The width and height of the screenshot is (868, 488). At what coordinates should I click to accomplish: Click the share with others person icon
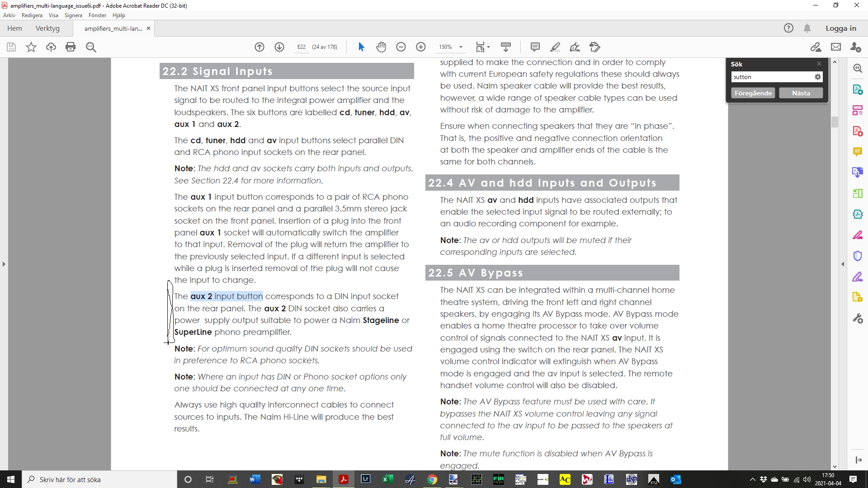coord(855,47)
